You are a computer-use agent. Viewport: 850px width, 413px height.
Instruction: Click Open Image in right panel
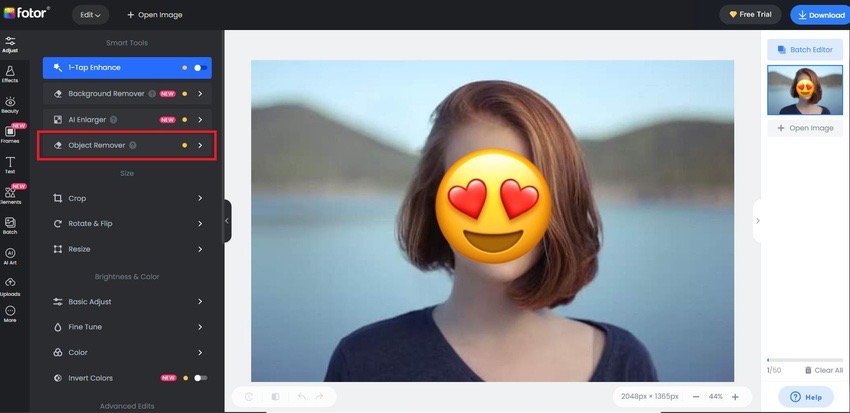805,128
